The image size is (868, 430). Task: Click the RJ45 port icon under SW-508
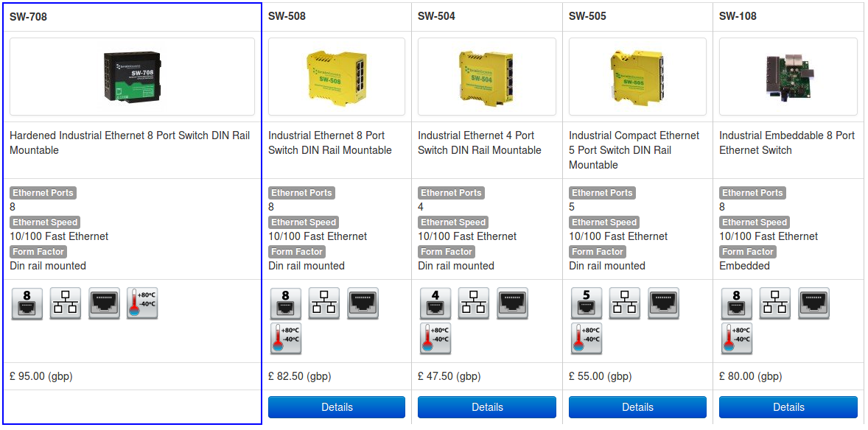coord(363,303)
